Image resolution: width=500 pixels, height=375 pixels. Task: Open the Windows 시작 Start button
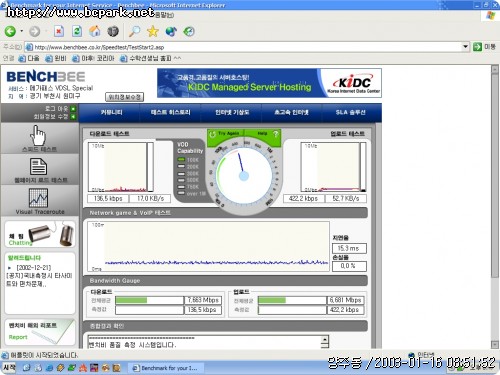click(x=9, y=368)
